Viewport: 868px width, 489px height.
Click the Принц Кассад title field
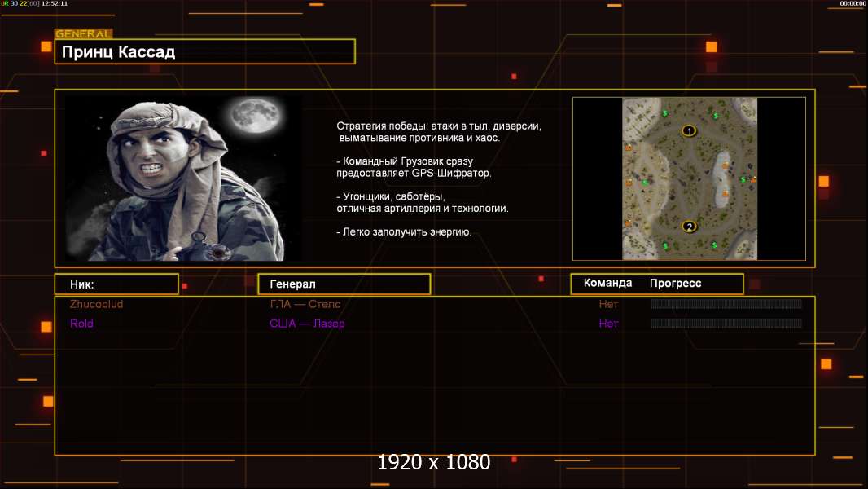(204, 52)
